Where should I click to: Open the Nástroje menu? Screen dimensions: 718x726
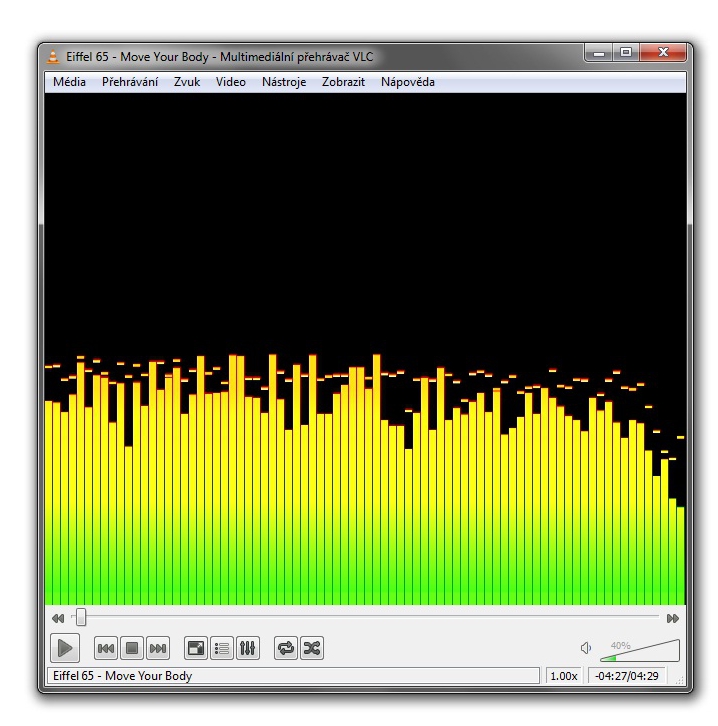(x=284, y=82)
